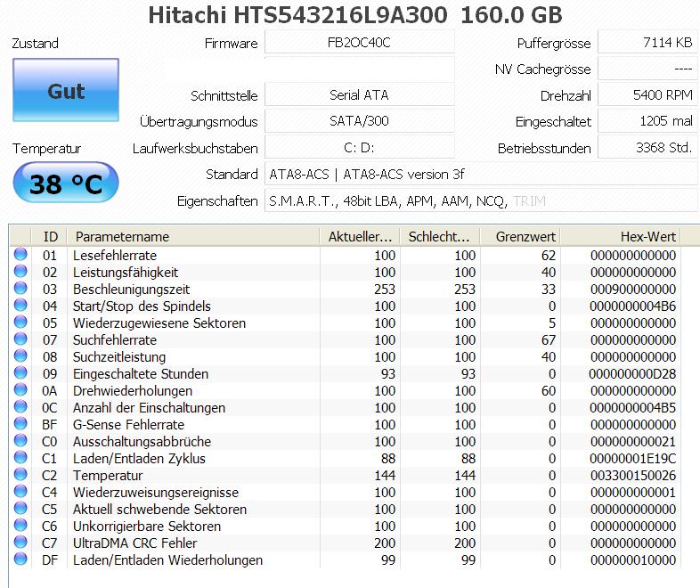This screenshot has height=588, width=700.
Task: Click status orb for G-Sense Fehlerrate
Action: click(x=20, y=424)
